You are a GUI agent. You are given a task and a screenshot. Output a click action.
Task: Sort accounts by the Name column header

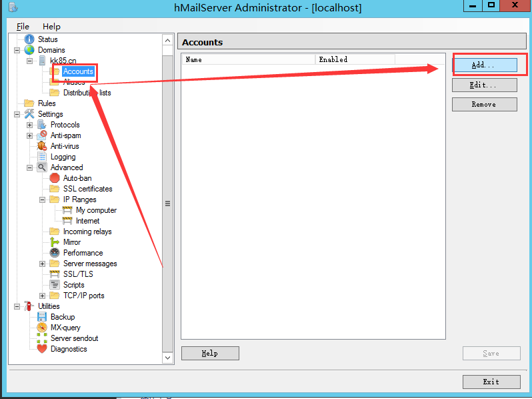point(249,59)
